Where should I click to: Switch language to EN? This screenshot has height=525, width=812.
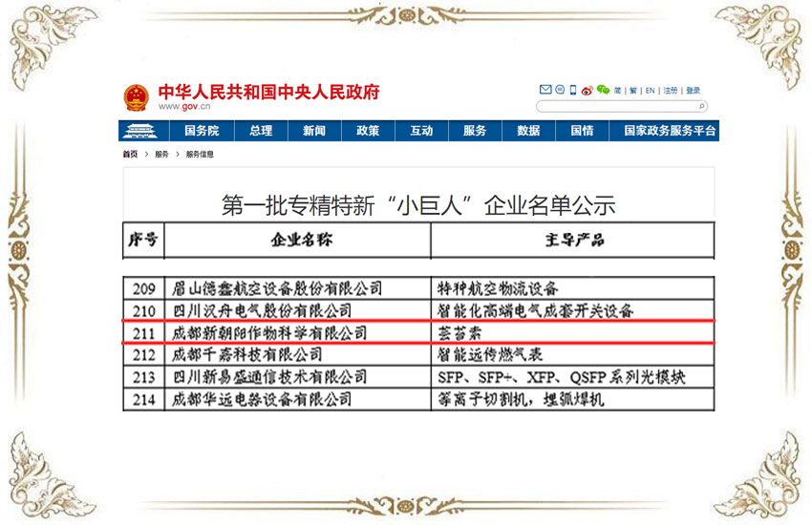pos(650,91)
